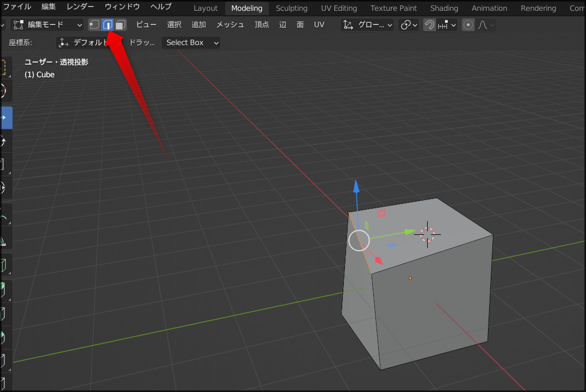Open the 選択 menu
The width and height of the screenshot is (586, 392).
[x=174, y=24]
